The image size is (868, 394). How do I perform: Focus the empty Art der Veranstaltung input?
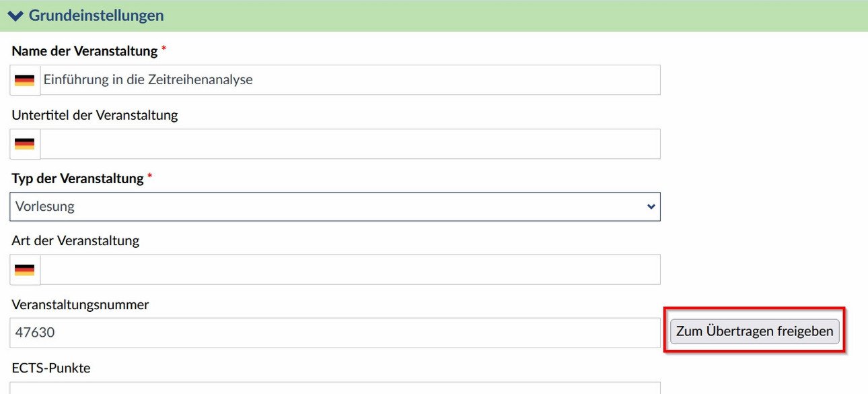[350, 269]
